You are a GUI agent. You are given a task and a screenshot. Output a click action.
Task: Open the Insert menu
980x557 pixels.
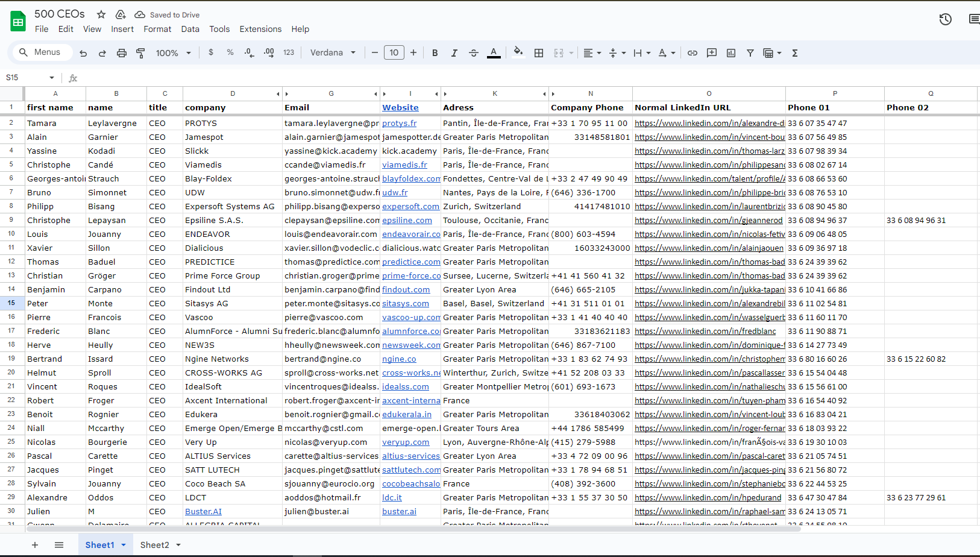tap(122, 29)
